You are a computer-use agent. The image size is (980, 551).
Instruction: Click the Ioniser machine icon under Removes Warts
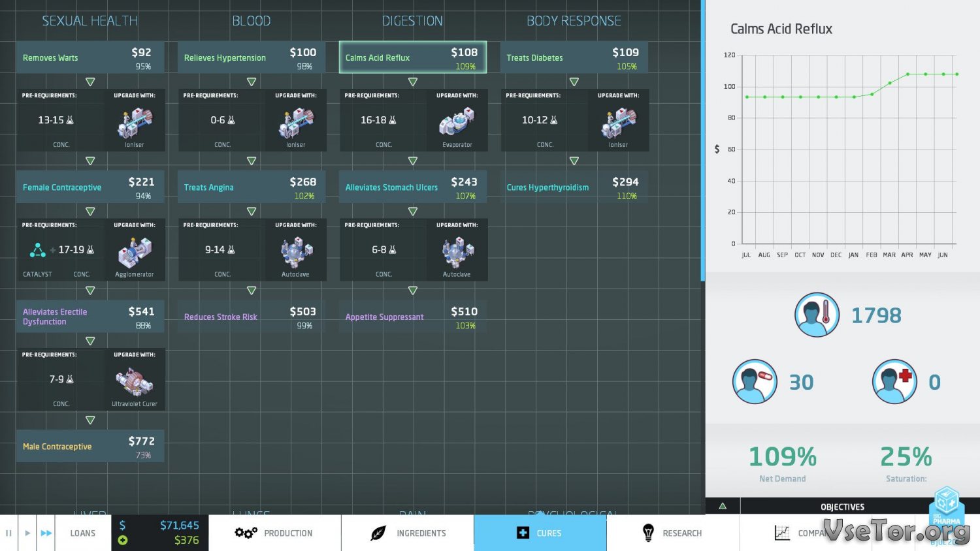[135, 122]
